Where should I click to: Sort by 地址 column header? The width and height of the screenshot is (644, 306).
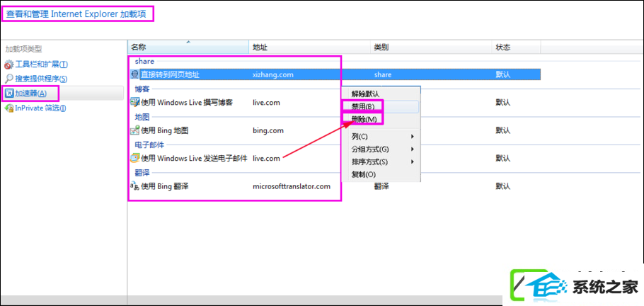tap(310, 47)
